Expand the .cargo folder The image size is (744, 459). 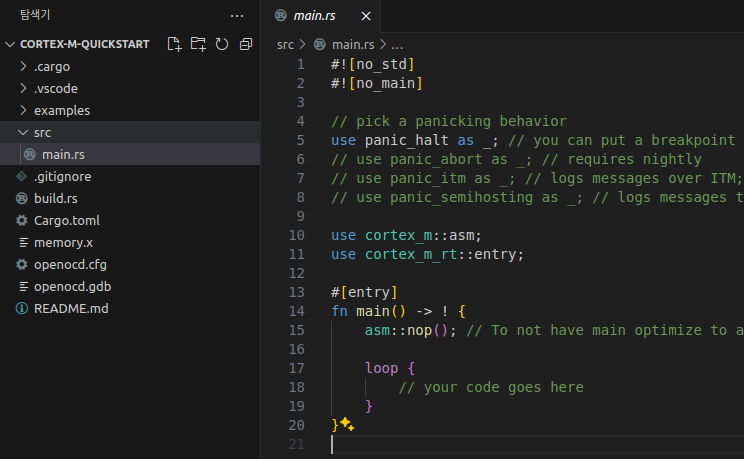pos(51,67)
